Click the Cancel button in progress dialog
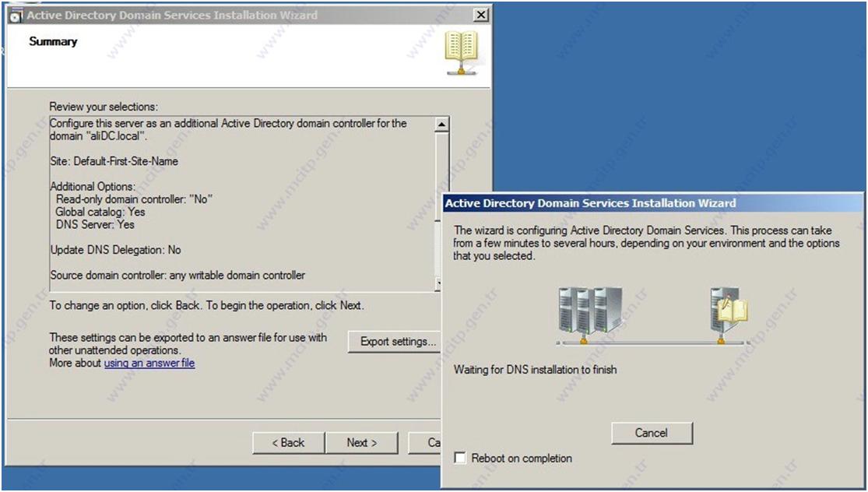 coord(652,433)
